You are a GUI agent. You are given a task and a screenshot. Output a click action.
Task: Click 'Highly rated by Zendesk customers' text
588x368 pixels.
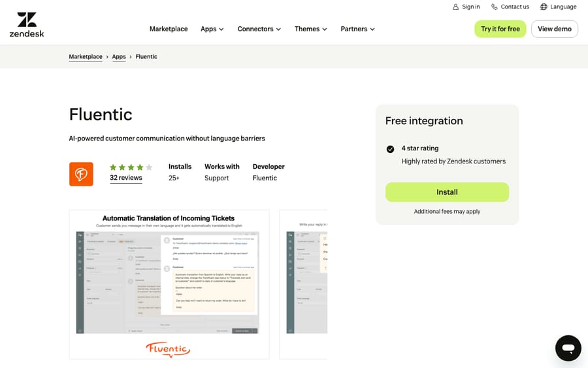[x=453, y=161]
